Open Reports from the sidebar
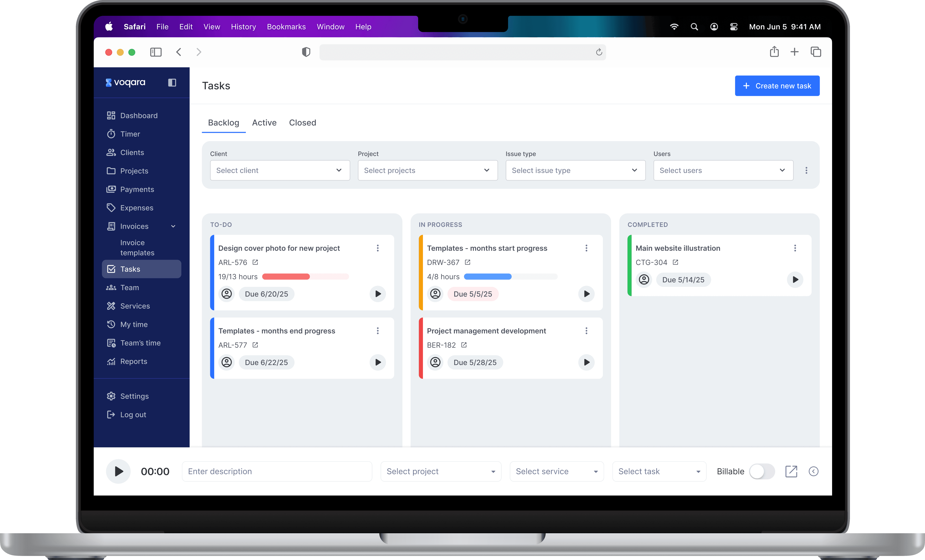This screenshot has height=560, width=925. click(133, 362)
